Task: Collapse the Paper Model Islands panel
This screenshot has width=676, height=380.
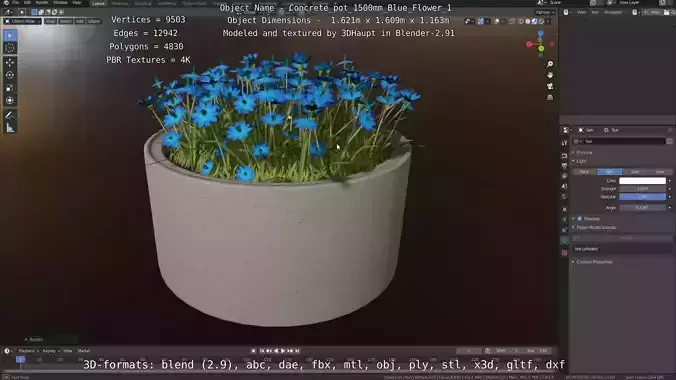Action: pyautogui.click(x=596, y=227)
